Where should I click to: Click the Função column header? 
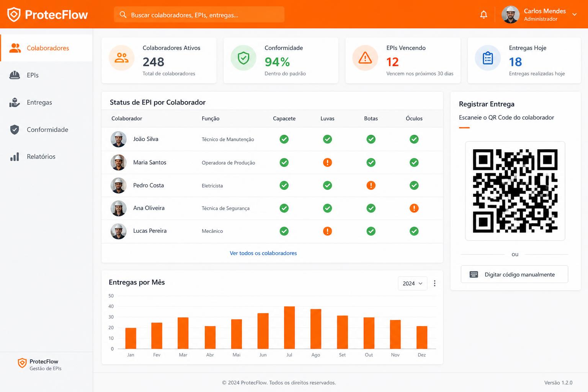[211, 119]
